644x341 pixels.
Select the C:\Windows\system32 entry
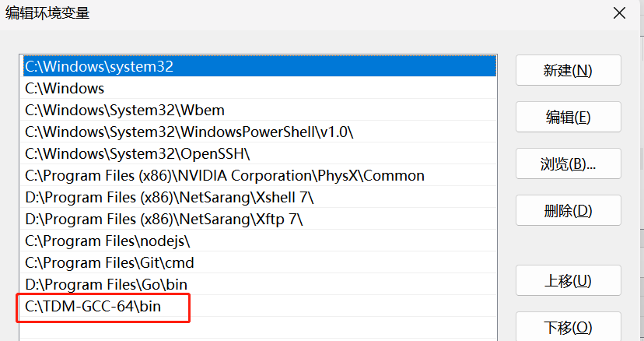(260, 66)
